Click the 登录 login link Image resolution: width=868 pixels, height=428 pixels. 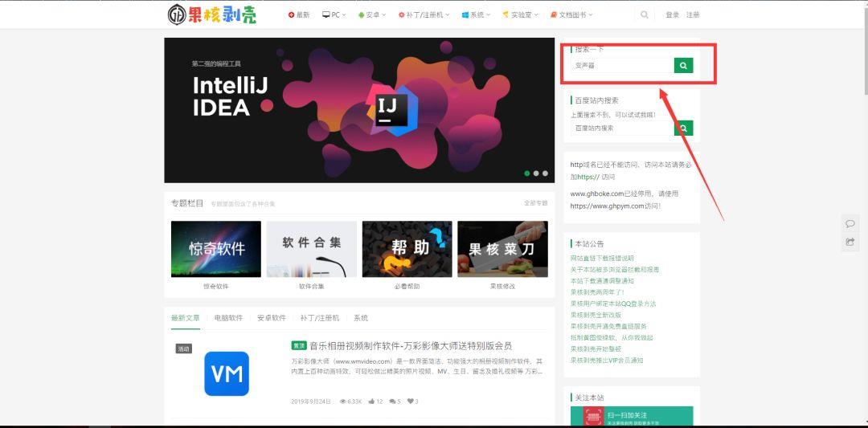pos(672,14)
